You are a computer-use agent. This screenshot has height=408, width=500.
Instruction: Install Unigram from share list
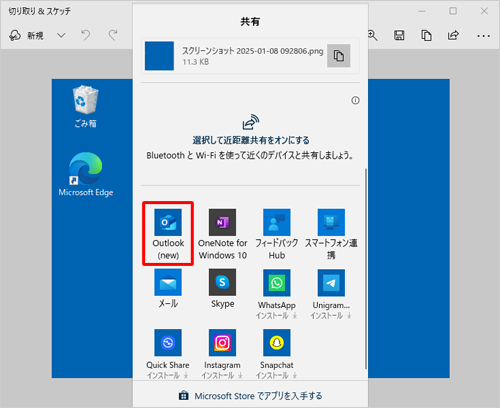[331, 294]
